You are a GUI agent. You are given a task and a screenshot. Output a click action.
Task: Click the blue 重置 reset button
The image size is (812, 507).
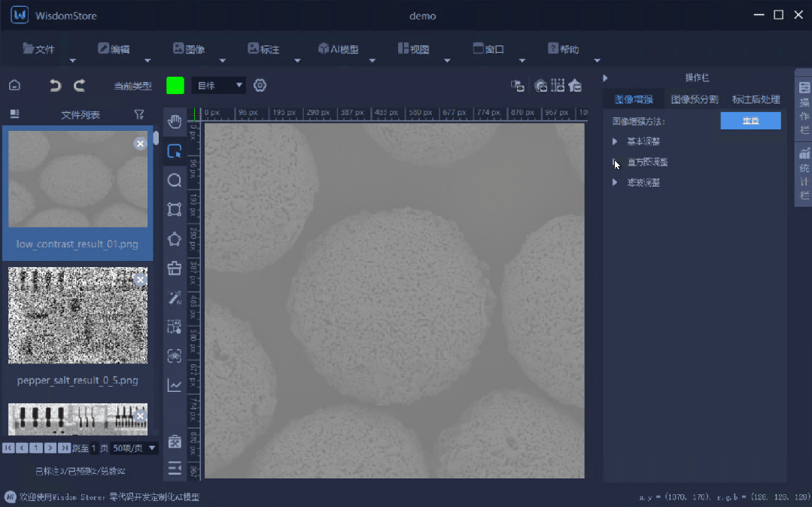click(750, 120)
